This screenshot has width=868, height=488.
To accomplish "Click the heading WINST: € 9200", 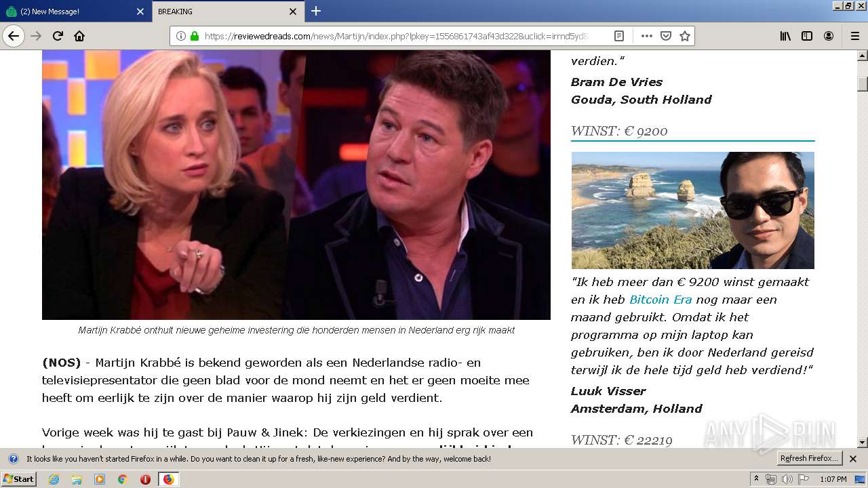I will (x=619, y=131).
